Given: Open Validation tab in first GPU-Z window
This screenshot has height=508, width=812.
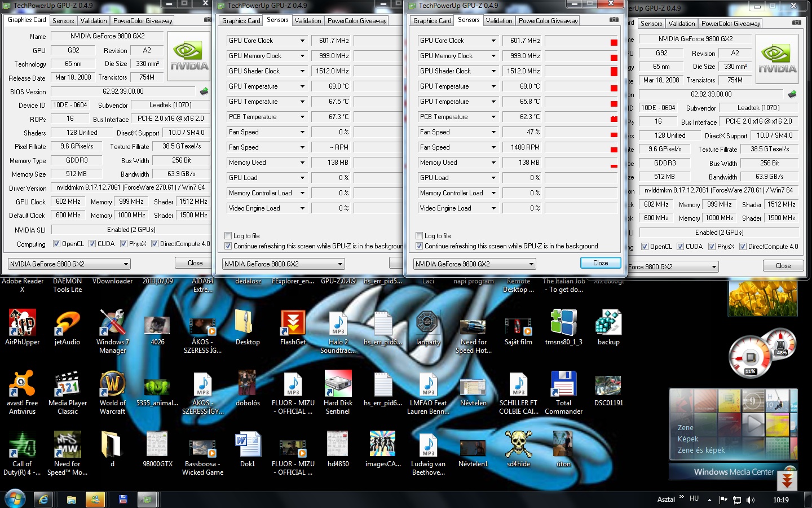Looking at the screenshot, I should [94, 20].
